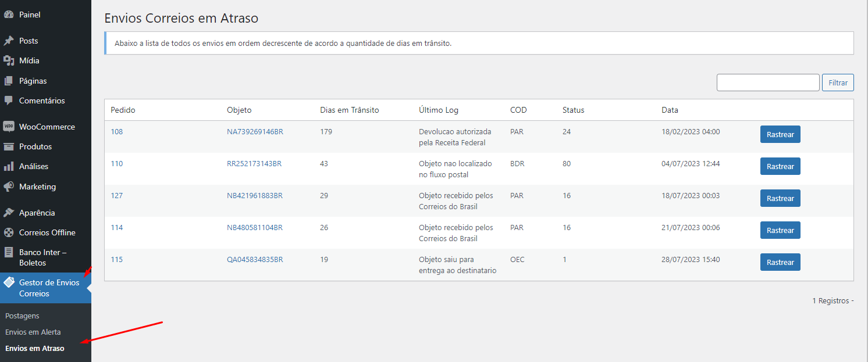
Task: Click the Último Log column header
Action: click(439, 110)
